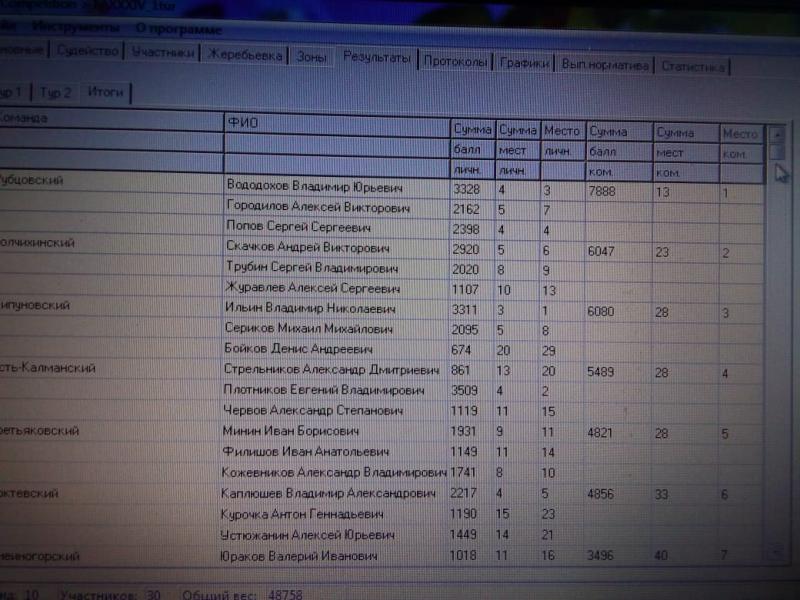Select the Зоны tab

click(311, 57)
